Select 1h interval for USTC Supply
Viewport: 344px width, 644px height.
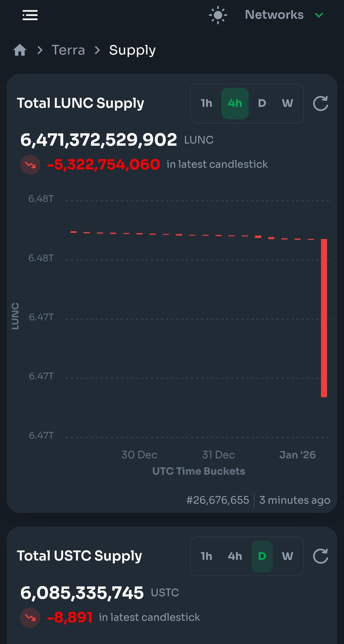[x=206, y=556]
